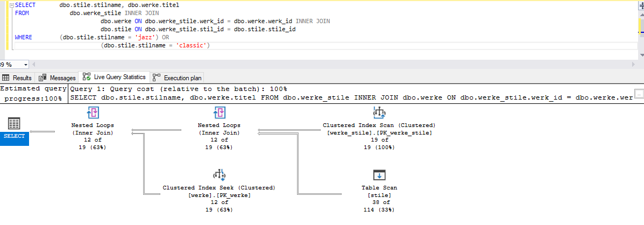
Task: Open the Results tab
Action: point(17,78)
